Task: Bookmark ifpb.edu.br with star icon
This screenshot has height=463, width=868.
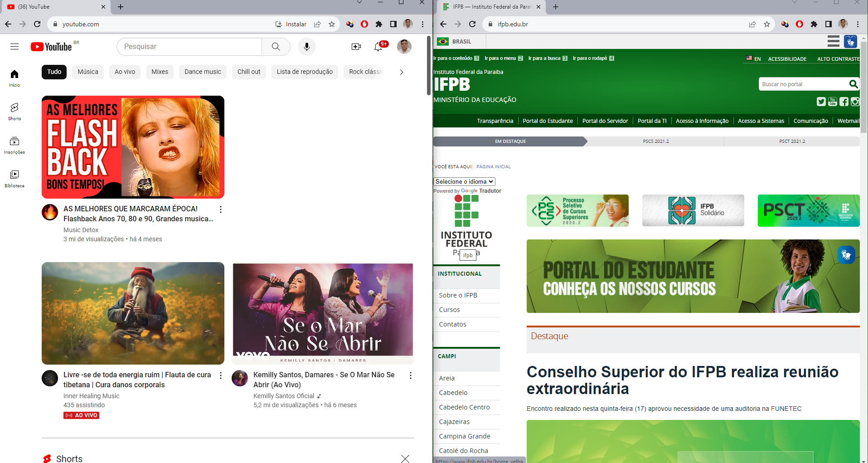Action: pos(767,24)
